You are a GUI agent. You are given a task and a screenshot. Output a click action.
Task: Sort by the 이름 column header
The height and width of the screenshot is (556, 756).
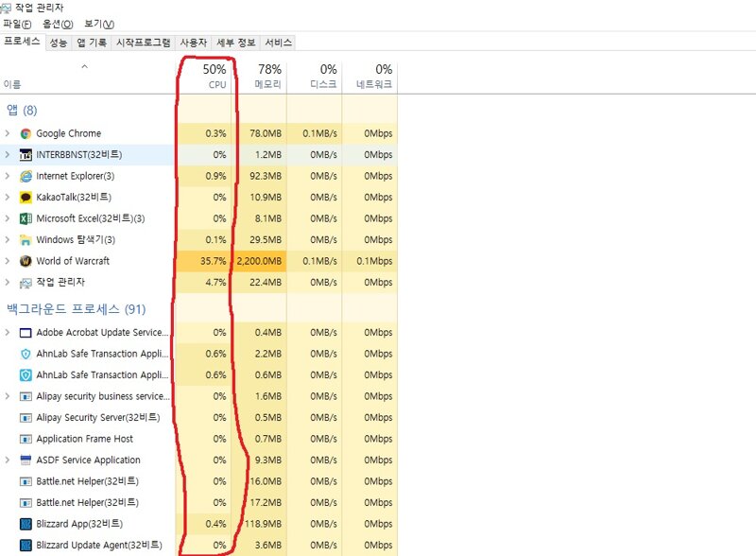tap(87, 77)
